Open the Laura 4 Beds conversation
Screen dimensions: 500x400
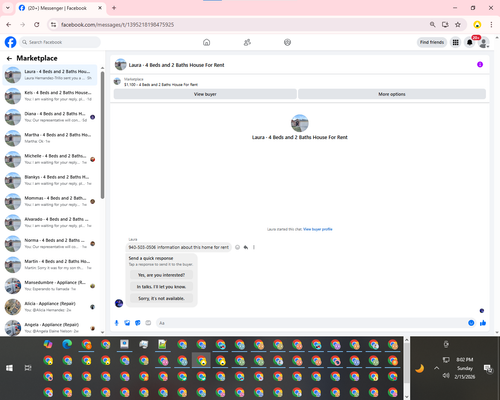(x=50, y=75)
